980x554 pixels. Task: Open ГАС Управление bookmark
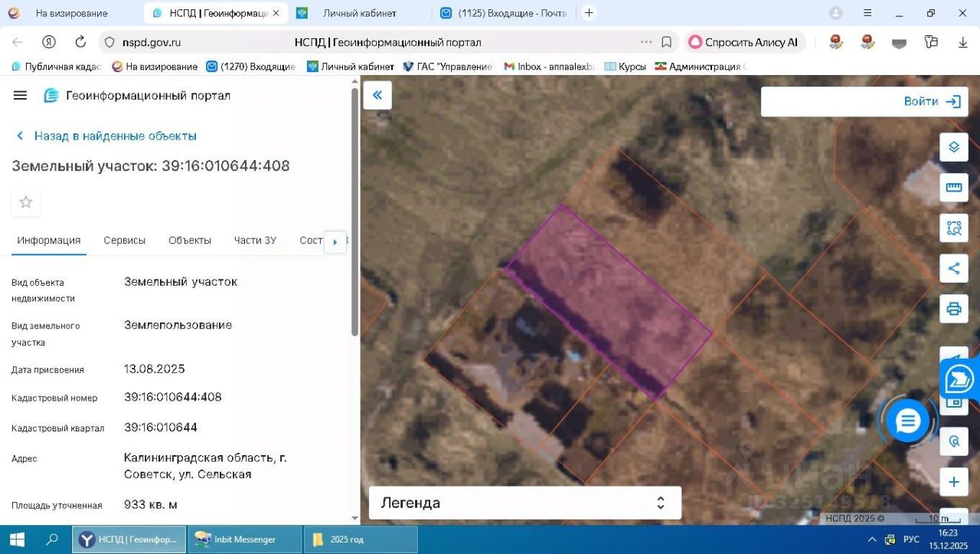448,67
